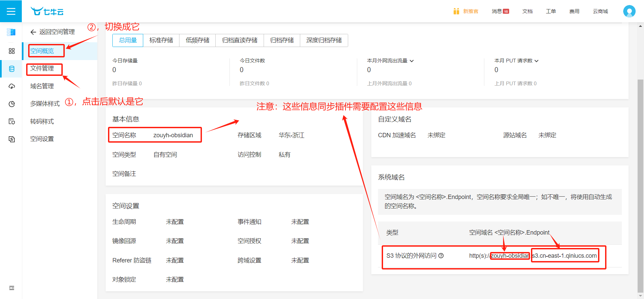Screen dimensions: 644x299
Task: Open the hamburger menu at top left
Action: click(11, 11)
